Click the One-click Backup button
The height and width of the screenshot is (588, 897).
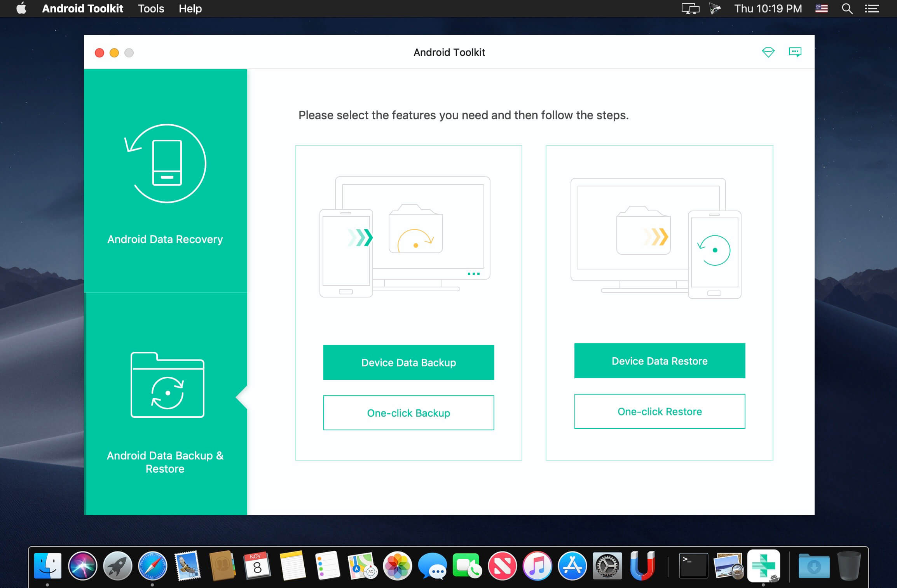(408, 413)
